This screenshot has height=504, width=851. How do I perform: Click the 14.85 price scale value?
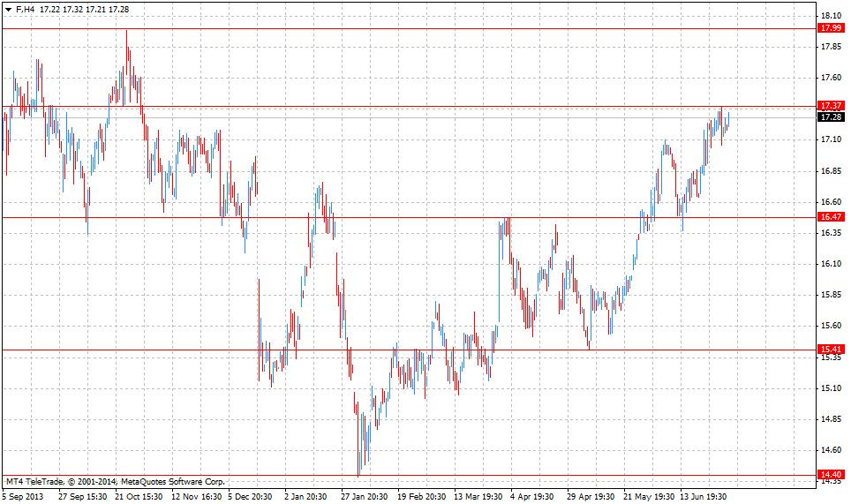point(831,419)
